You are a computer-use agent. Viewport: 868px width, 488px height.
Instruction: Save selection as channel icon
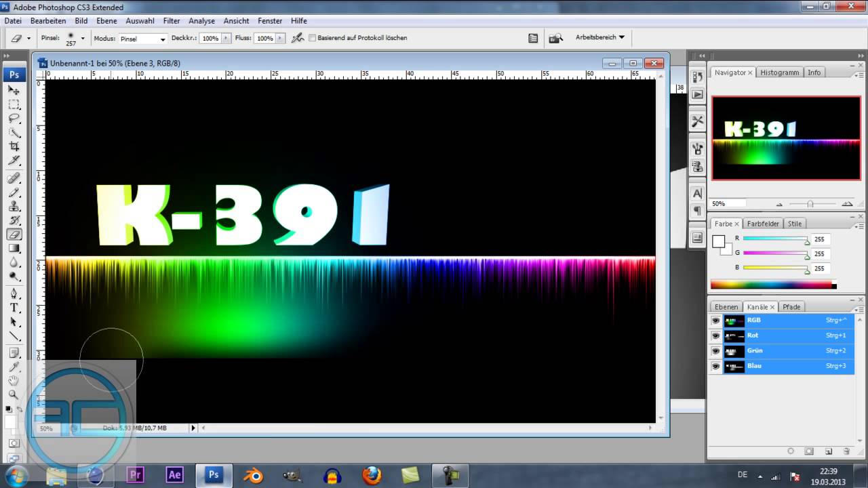tap(809, 451)
